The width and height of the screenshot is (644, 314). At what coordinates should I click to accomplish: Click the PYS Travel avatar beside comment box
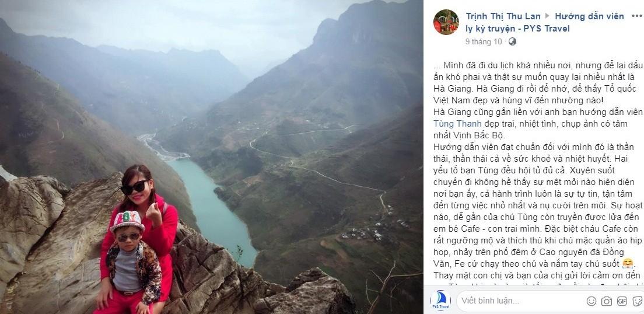pyautogui.click(x=440, y=301)
